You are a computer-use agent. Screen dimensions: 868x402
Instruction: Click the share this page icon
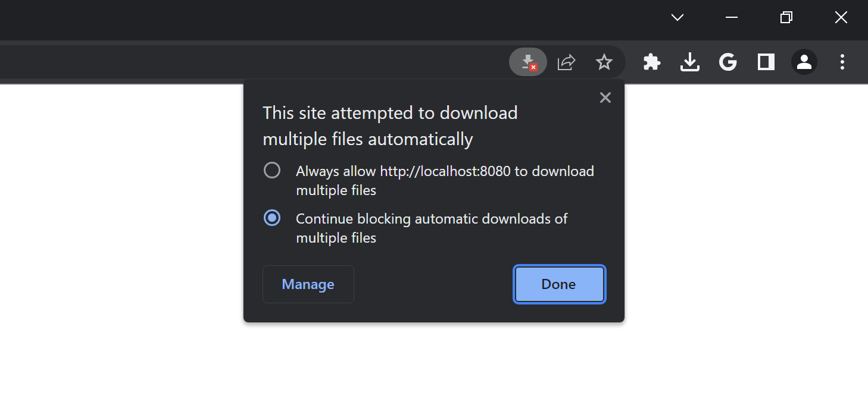[x=566, y=62]
